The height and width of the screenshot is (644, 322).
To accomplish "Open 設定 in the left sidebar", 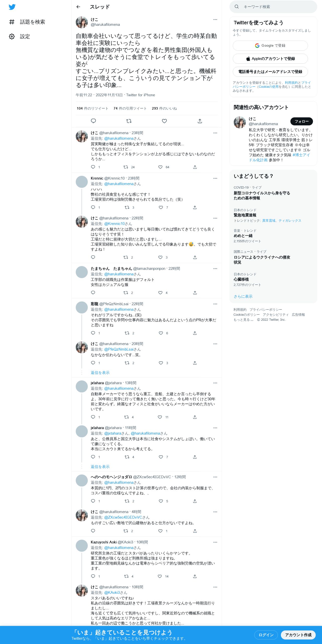I will click(20, 37).
